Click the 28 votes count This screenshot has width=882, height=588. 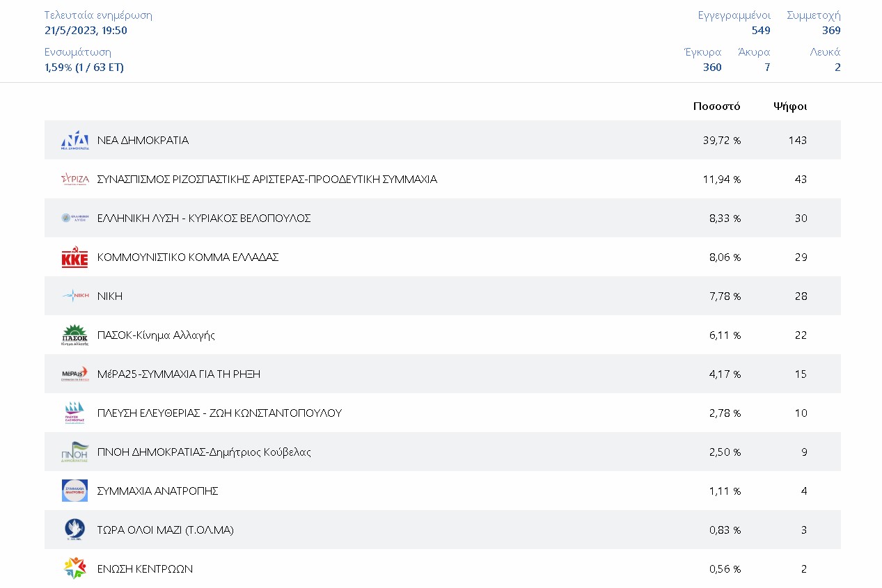[x=801, y=296]
